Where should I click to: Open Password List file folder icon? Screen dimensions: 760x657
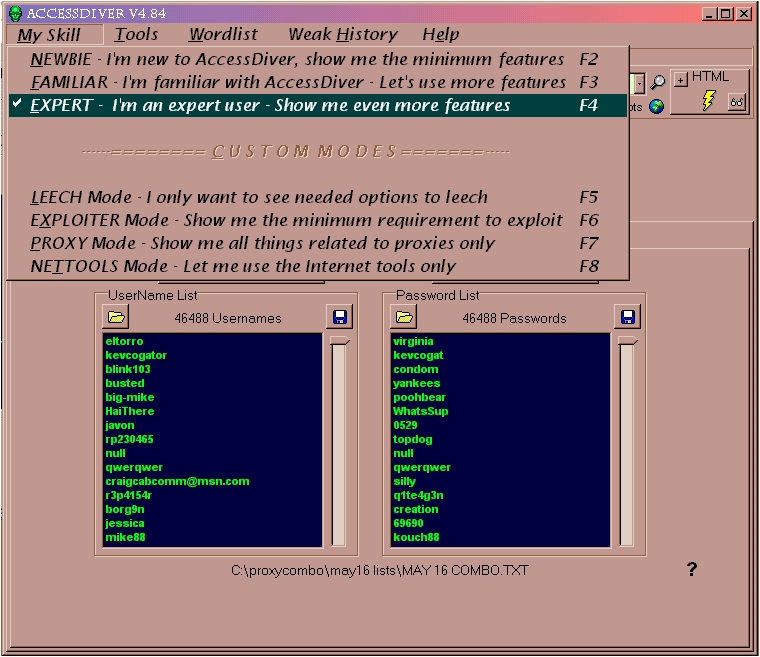click(404, 317)
